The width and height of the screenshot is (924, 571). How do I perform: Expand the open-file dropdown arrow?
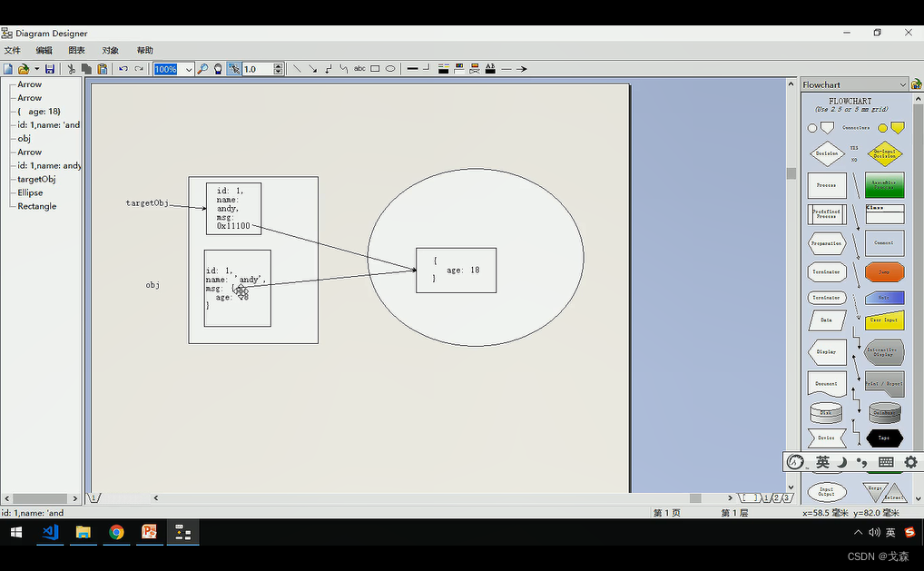click(x=36, y=69)
